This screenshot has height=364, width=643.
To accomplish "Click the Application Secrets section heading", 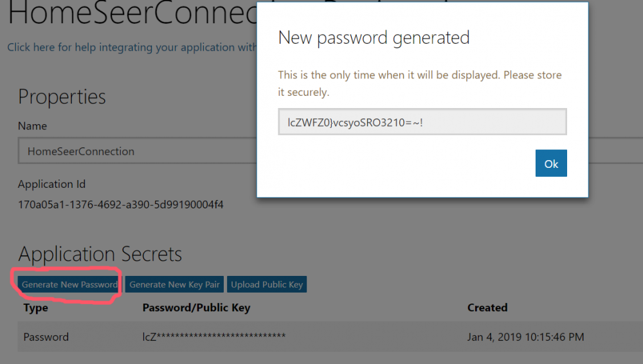I will click(100, 254).
